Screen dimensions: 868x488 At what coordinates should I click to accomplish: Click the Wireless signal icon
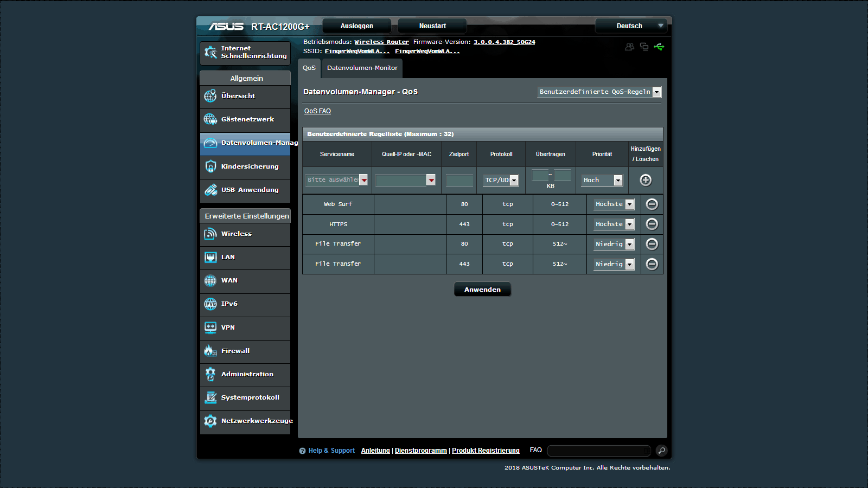pyautogui.click(x=210, y=234)
